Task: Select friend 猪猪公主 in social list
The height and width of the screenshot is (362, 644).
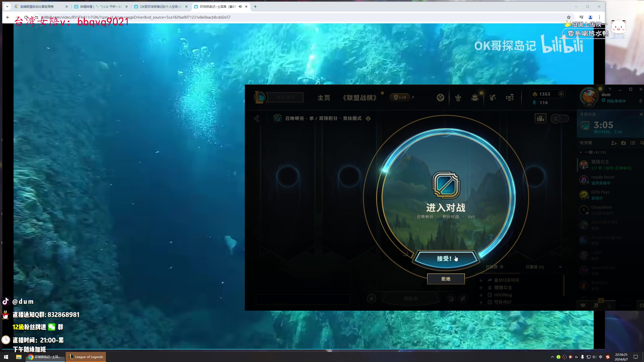Action: click(611, 165)
